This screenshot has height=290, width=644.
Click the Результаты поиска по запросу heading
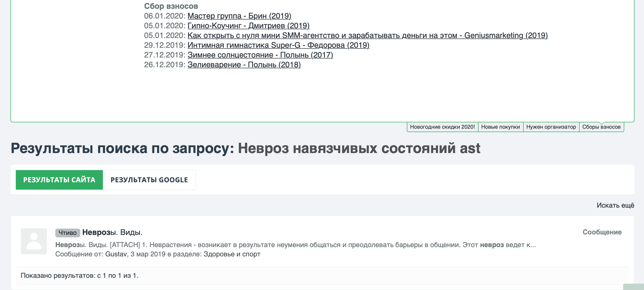tap(245, 148)
